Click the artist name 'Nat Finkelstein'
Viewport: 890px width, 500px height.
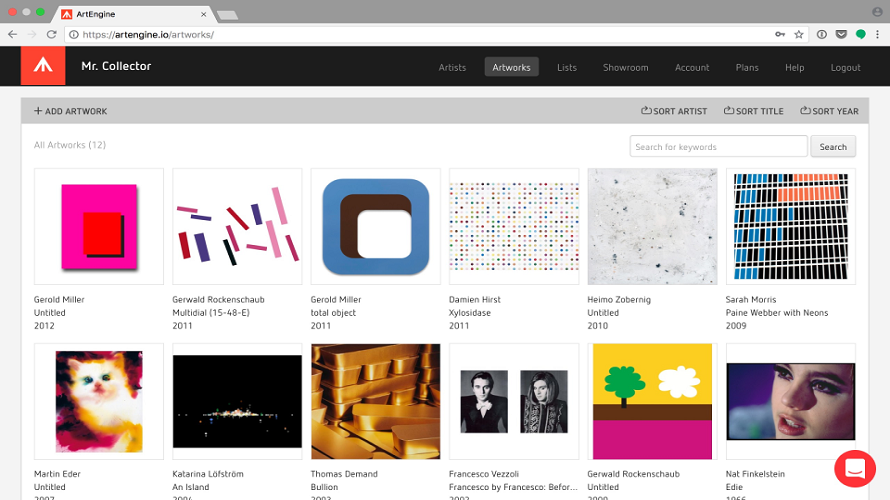755,474
